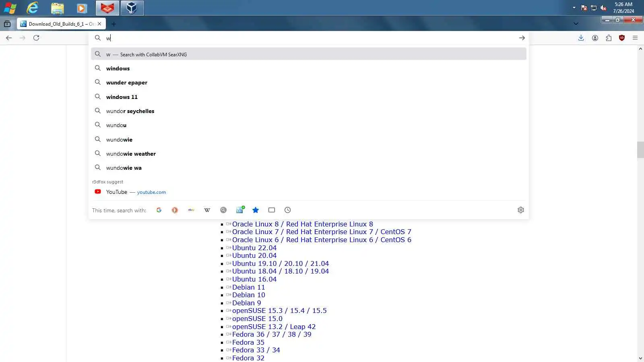Open Windows Explorer from the taskbar
Screen dimensions: 644x362
pyautogui.click(x=57, y=8)
